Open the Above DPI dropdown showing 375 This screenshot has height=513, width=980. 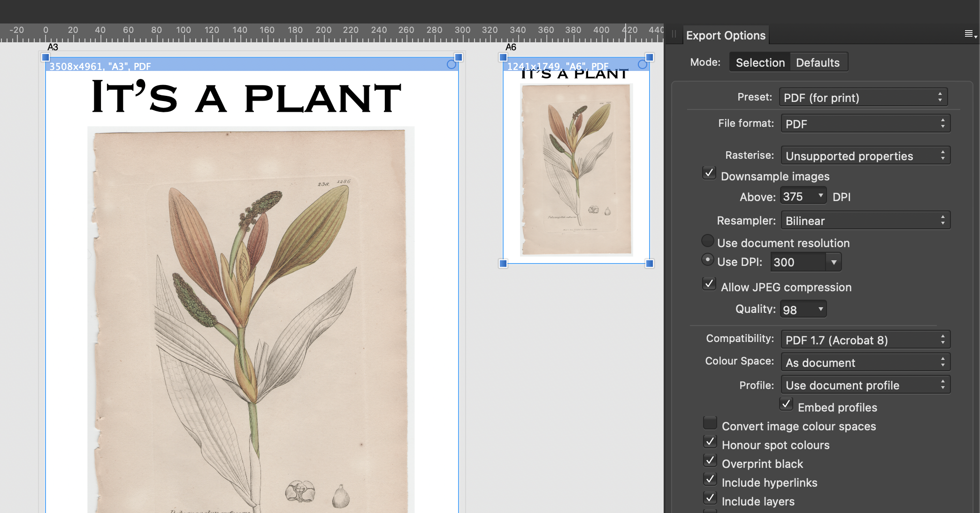(803, 196)
